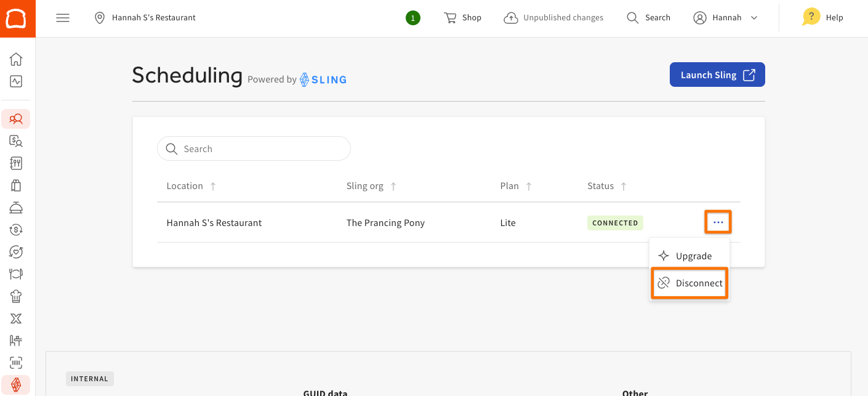Open the chef hat icon in sidebar
This screenshot has height=396, width=868.
pos(16,296)
